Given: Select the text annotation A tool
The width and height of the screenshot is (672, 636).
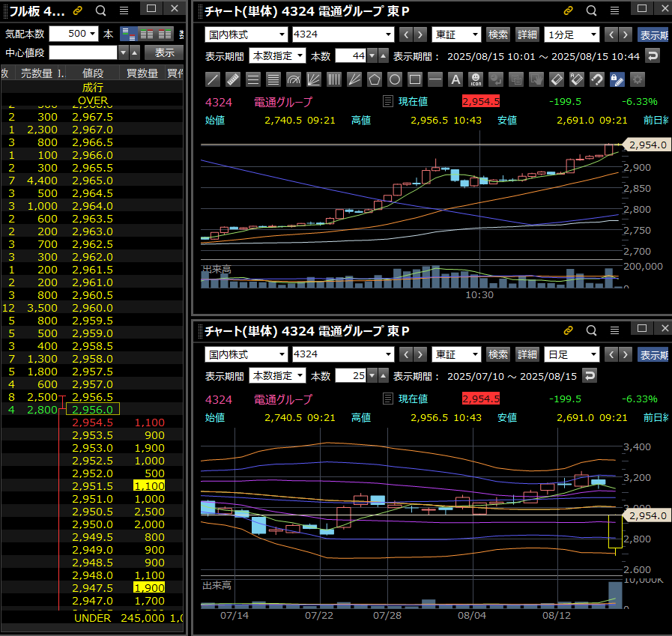Looking at the screenshot, I should click(455, 79).
